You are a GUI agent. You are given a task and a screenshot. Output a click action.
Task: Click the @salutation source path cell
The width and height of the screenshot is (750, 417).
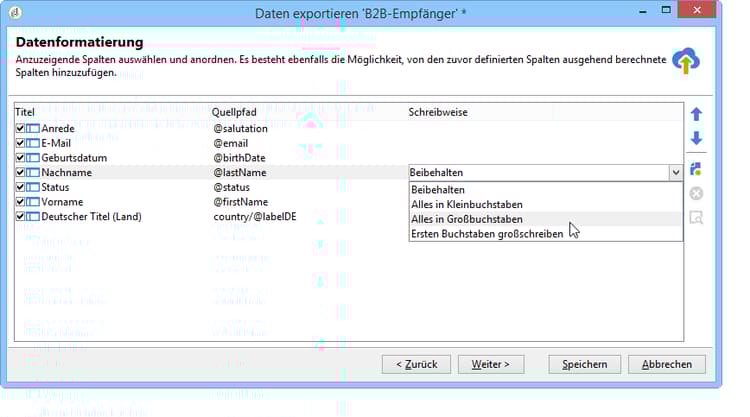(240, 129)
